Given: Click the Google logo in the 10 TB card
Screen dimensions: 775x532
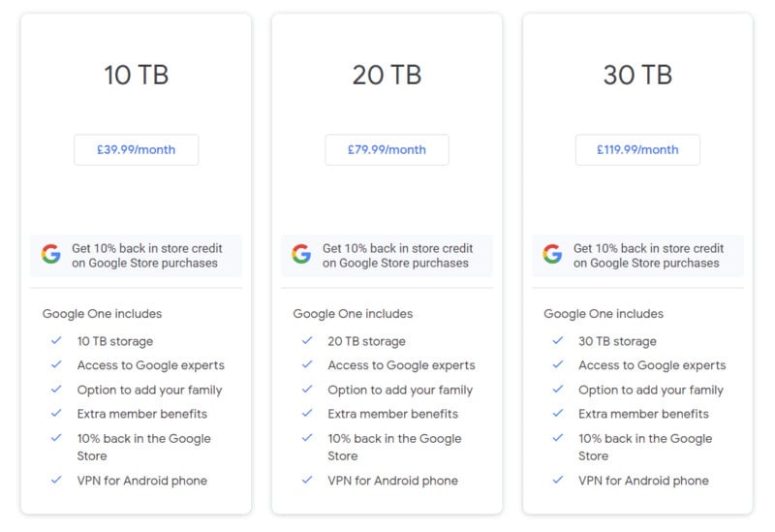Looking at the screenshot, I should coord(51,255).
